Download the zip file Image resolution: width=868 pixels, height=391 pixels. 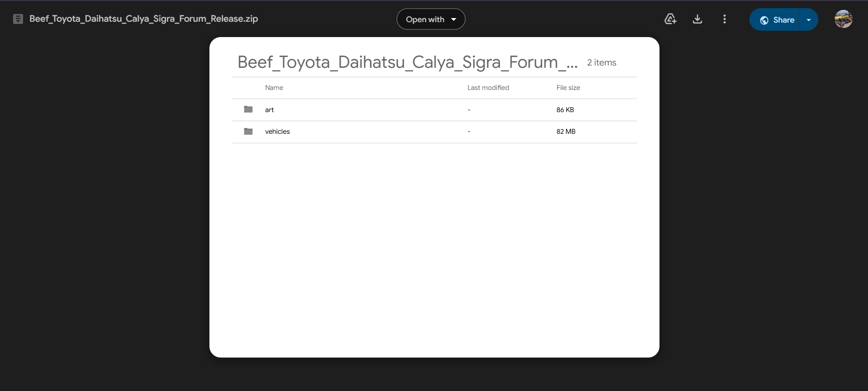[697, 19]
